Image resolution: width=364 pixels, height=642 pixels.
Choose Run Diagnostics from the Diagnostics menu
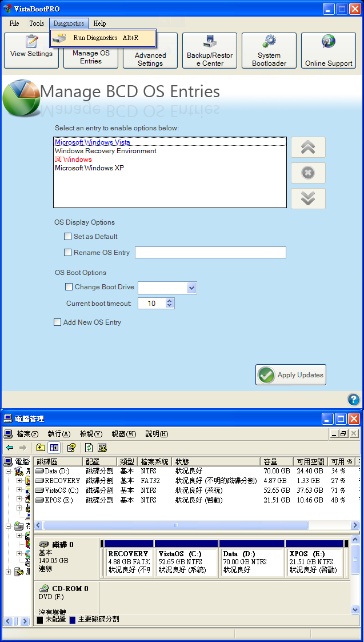(x=103, y=38)
